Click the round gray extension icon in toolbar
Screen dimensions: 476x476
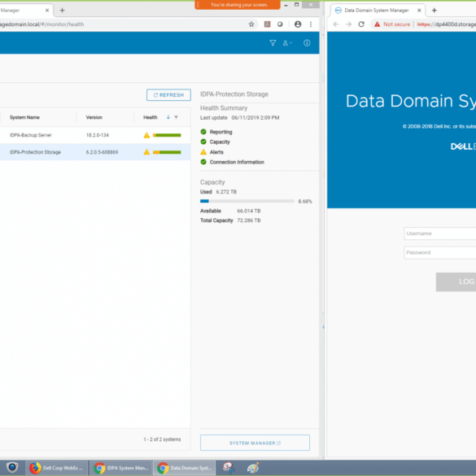pyautogui.click(x=280, y=24)
